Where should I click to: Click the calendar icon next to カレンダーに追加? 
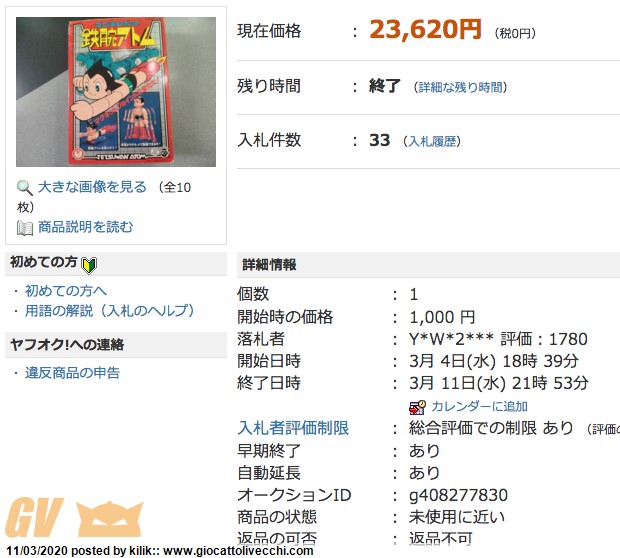[417, 407]
